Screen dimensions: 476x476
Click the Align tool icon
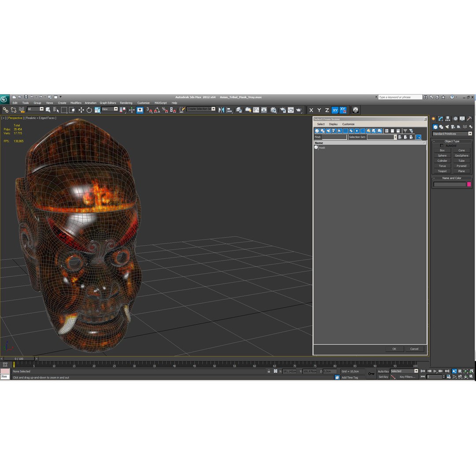click(x=230, y=110)
